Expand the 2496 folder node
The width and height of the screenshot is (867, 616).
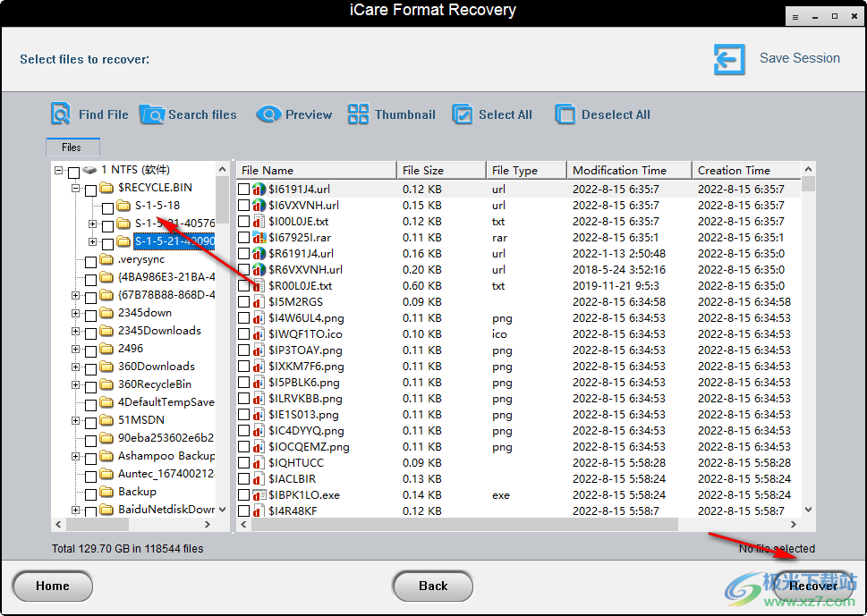click(x=76, y=350)
